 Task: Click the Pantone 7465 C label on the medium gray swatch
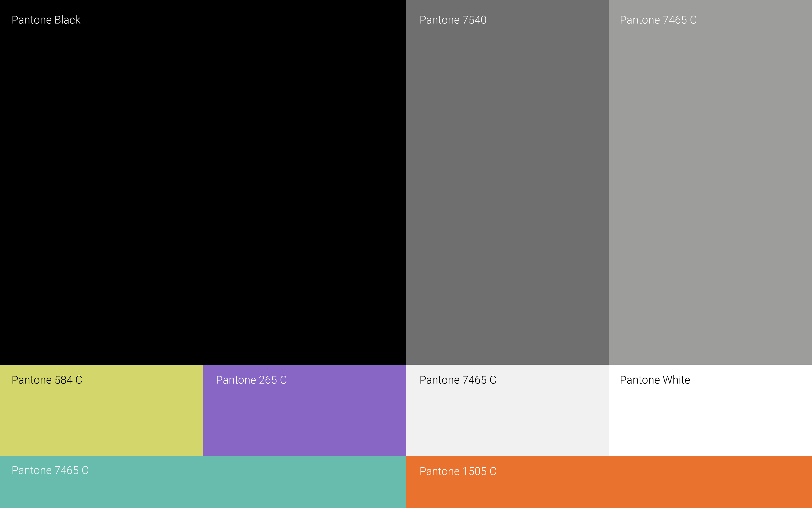(658, 20)
